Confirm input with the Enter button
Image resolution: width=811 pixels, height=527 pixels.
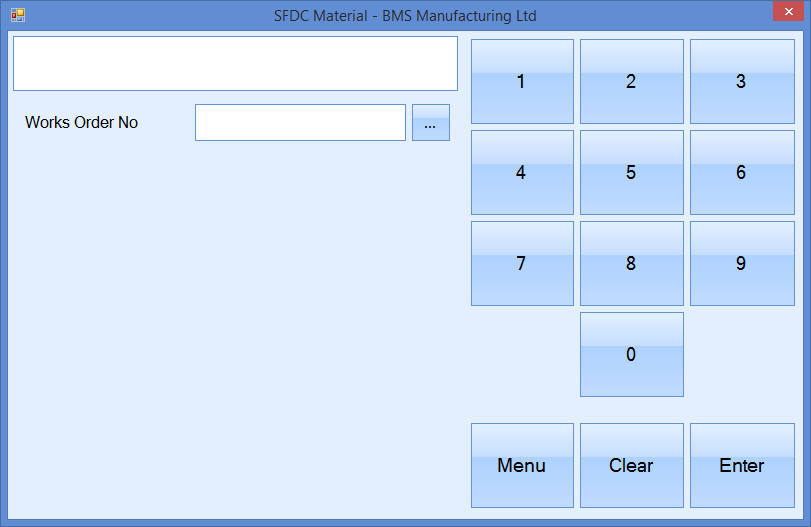point(741,466)
